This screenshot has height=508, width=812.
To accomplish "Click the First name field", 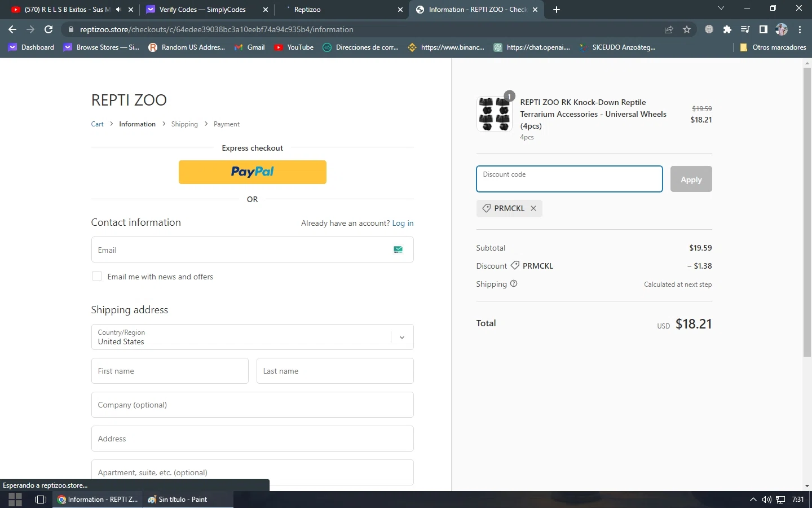I will pyautogui.click(x=170, y=371).
